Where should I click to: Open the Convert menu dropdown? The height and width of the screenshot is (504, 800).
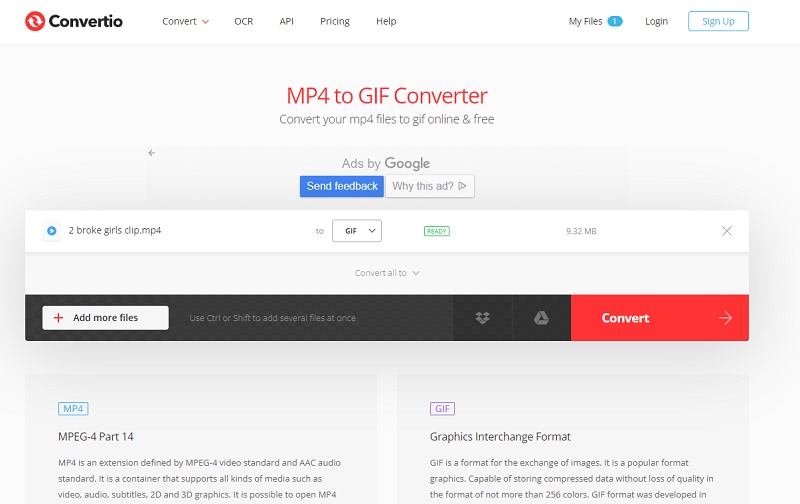point(185,21)
